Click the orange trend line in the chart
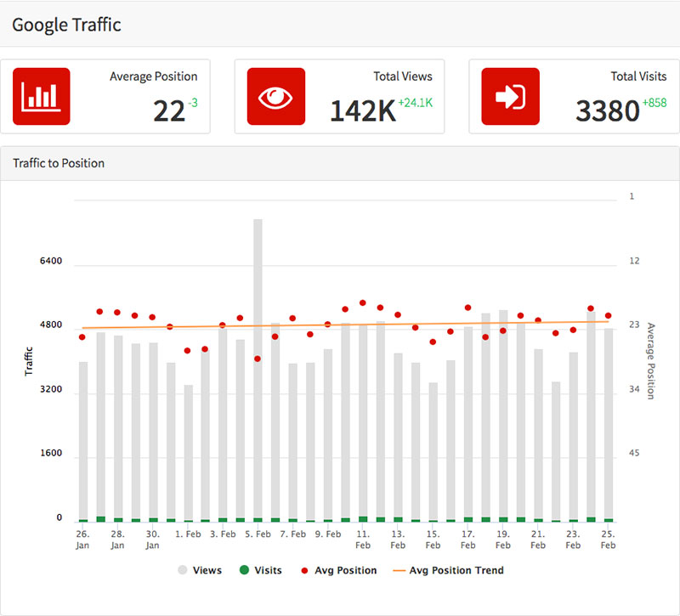This screenshot has width=680, height=616. pyautogui.click(x=345, y=325)
